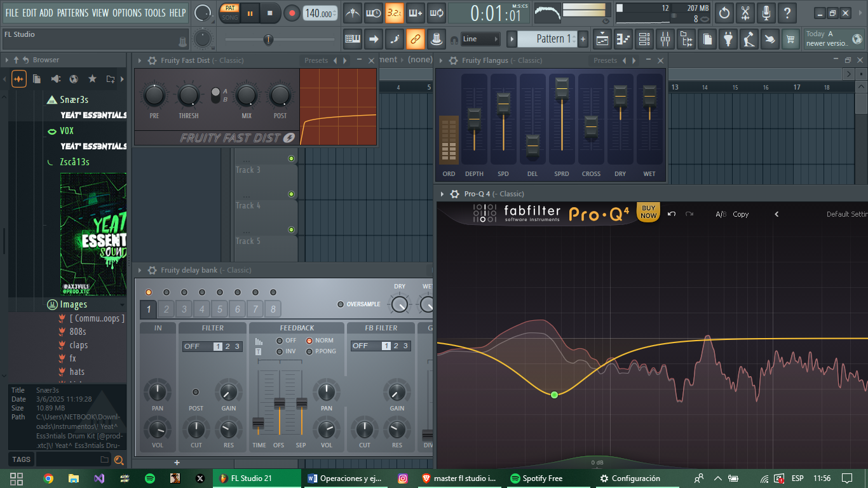Click the stop playback button
868x488 pixels.
pyautogui.click(x=270, y=13)
